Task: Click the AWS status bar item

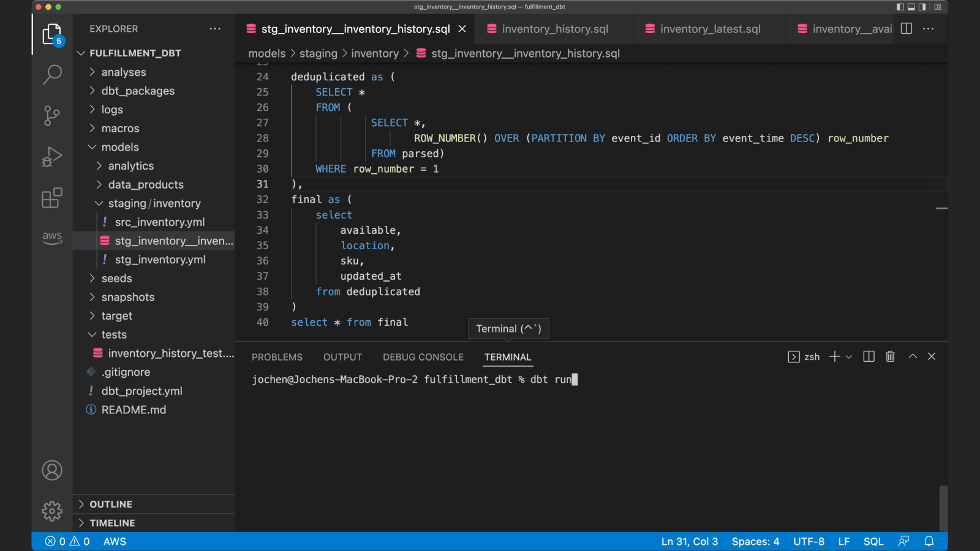Action: pyautogui.click(x=115, y=541)
